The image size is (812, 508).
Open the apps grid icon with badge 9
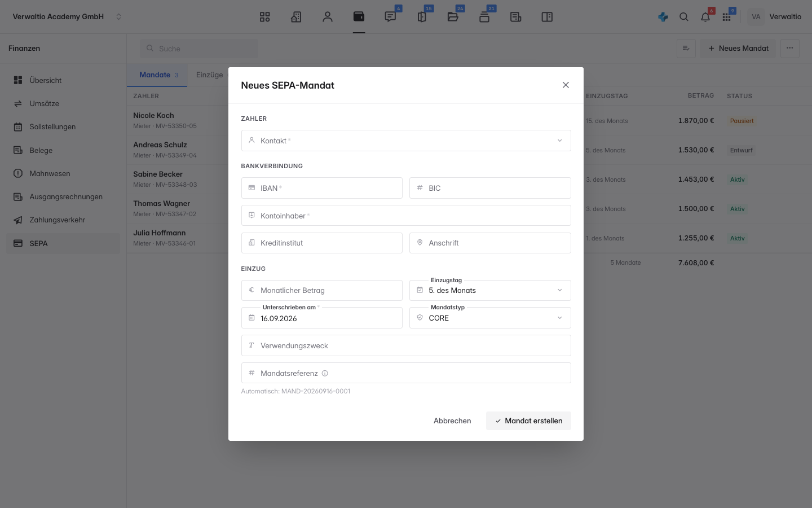[726, 17]
